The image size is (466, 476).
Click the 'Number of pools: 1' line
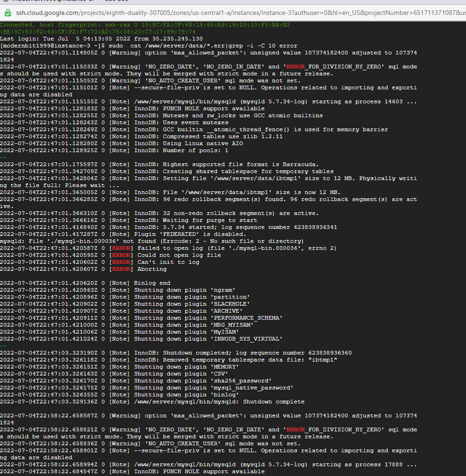[114, 151]
